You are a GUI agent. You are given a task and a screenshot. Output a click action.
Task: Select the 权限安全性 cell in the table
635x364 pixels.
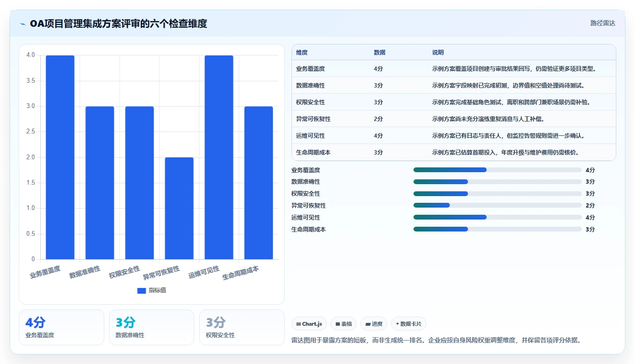tap(311, 102)
